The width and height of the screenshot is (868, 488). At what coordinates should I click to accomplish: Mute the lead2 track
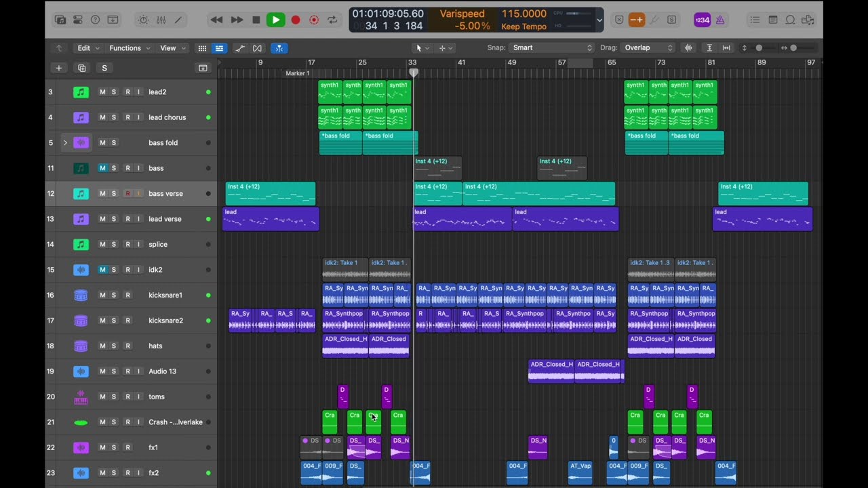[x=102, y=92]
